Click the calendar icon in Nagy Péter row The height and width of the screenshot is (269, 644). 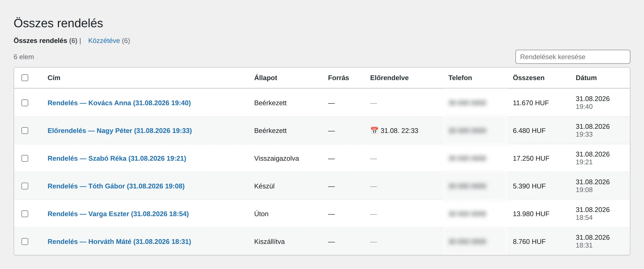pos(374,130)
